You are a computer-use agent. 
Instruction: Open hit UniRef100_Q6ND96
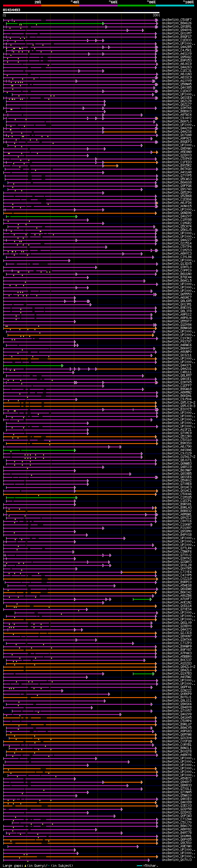coord(177,213)
